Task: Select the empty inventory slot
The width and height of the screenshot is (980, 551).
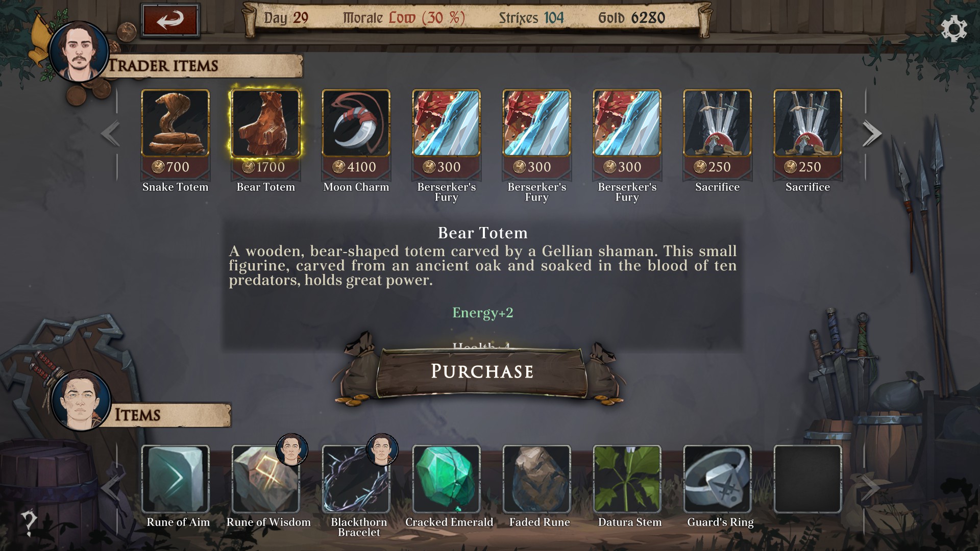Action: click(807, 479)
